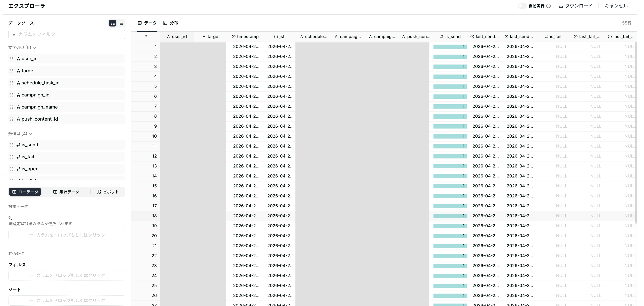Add a column in フィルタ drop area

67,275
